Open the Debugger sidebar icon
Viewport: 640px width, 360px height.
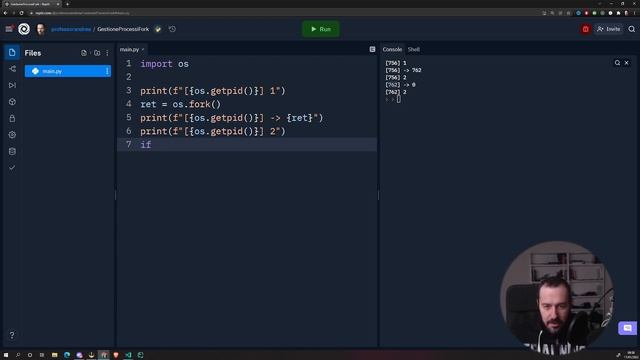pyautogui.click(x=12, y=85)
